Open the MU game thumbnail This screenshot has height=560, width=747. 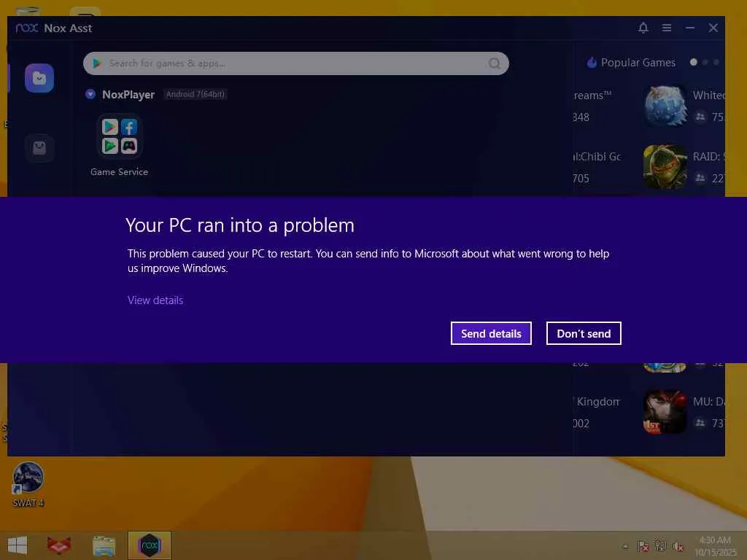[x=665, y=413]
